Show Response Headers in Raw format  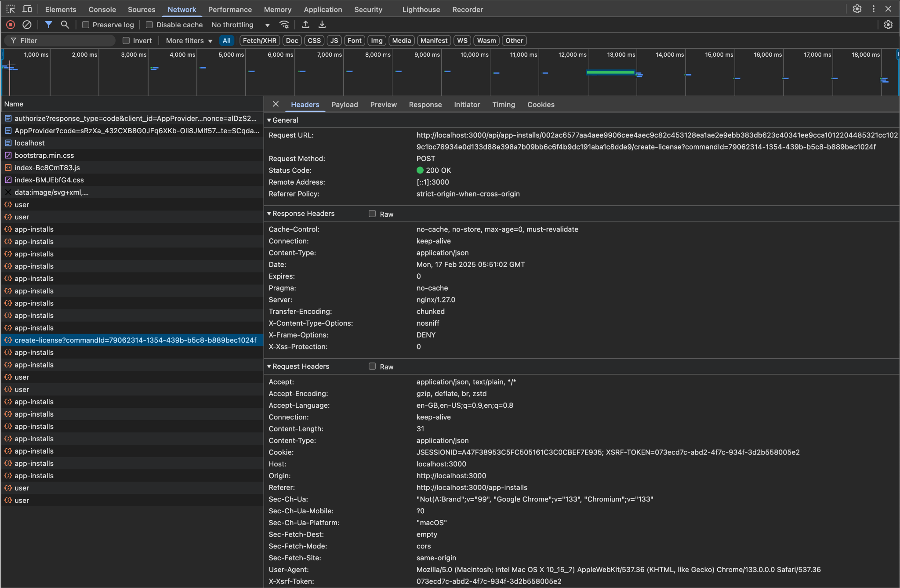[372, 214]
